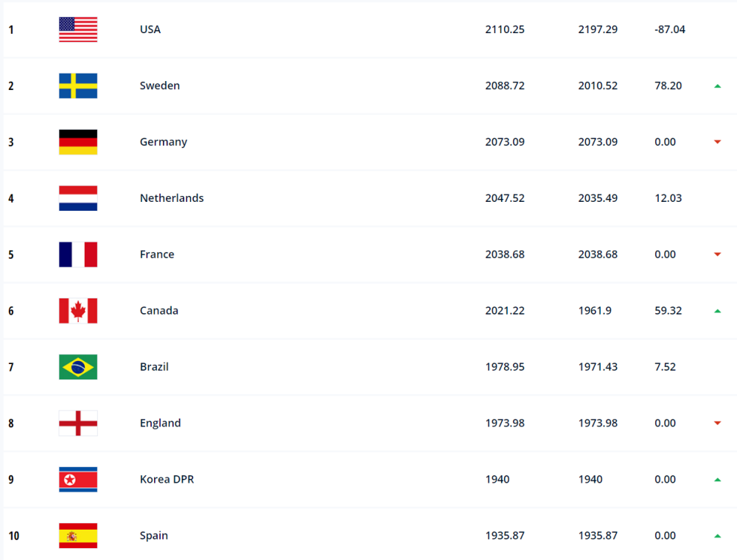Click the Netherlands flag icon
This screenshot has width=737, height=560.
point(78,198)
